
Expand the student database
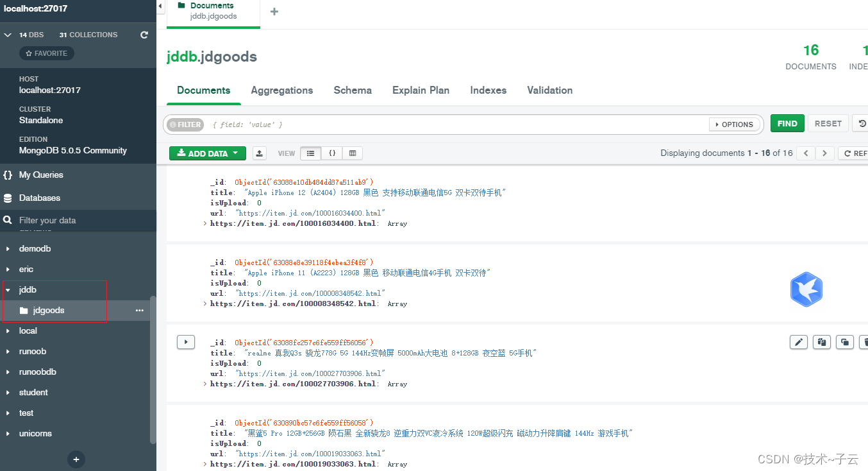click(8, 393)
